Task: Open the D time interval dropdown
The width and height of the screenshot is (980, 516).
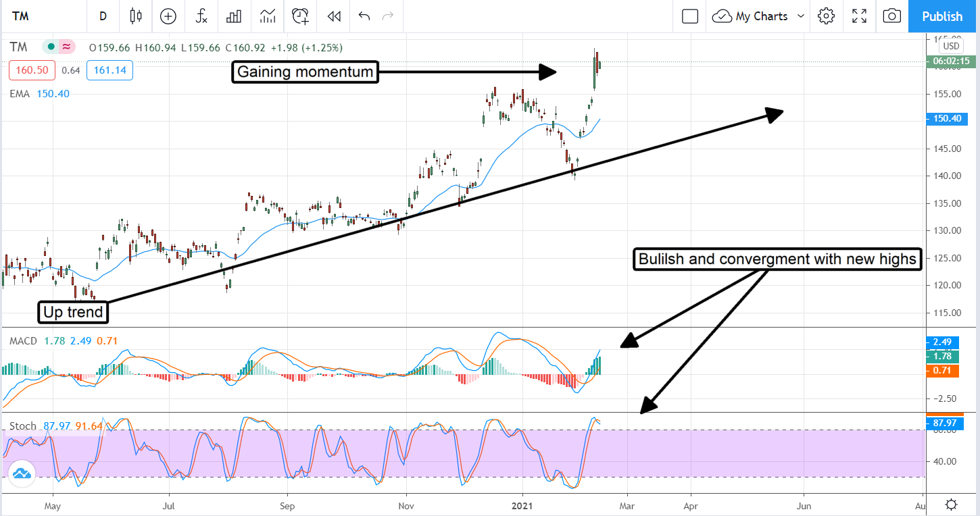Action: pos(103,16)
